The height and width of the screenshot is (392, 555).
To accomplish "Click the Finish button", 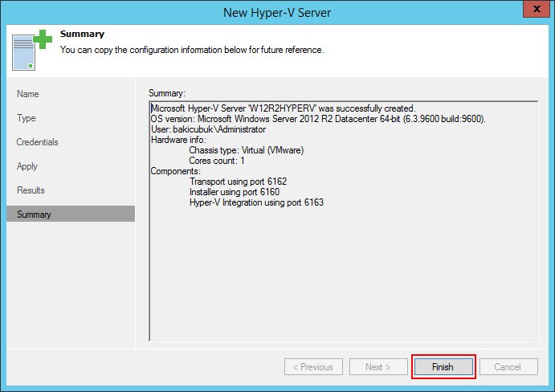I will tap(443, 367).
